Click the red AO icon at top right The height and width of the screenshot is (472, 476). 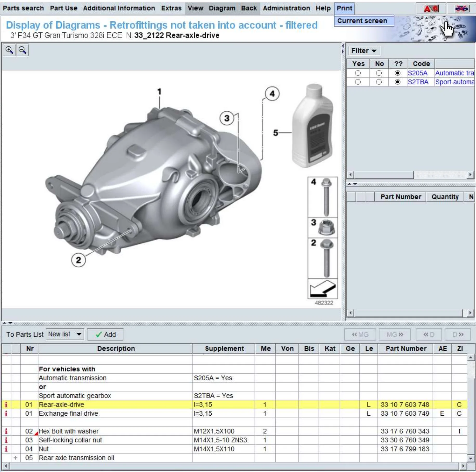coord(431,9)
